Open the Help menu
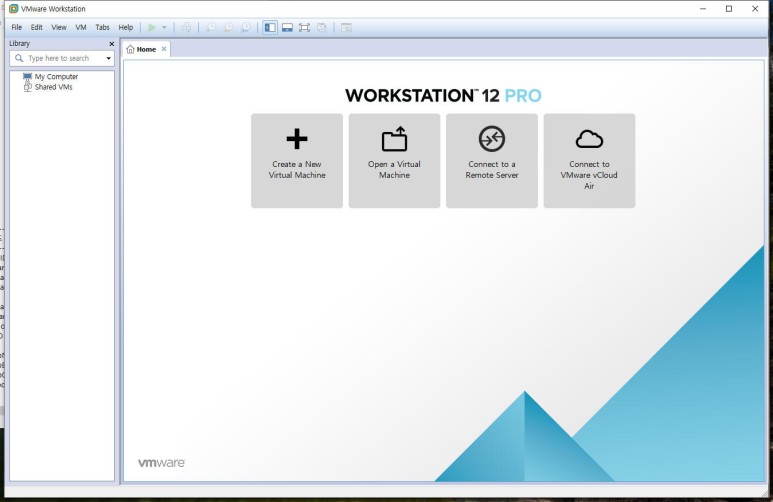This screenshot has height=502, width=773. [126, 28]
